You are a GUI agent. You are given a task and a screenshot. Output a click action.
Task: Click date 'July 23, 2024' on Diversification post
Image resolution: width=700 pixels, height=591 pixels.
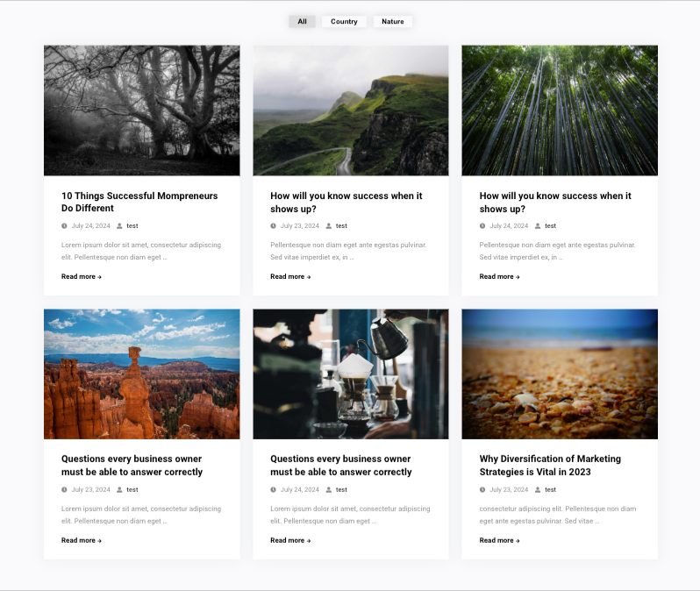click(509, 489)
